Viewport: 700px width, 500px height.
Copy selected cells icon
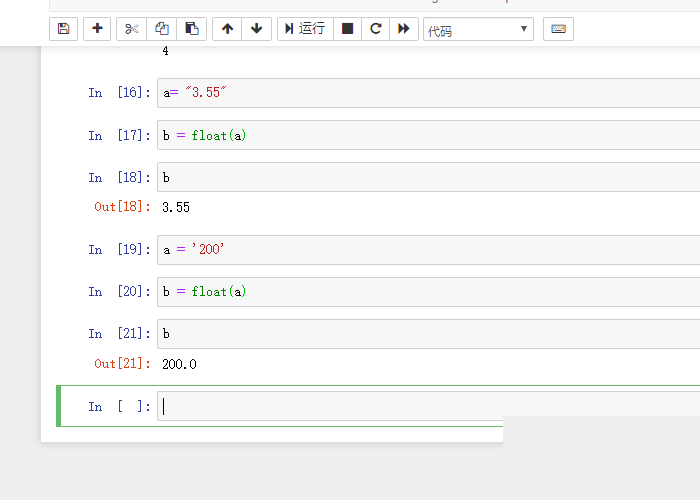(x=162, y=29)
